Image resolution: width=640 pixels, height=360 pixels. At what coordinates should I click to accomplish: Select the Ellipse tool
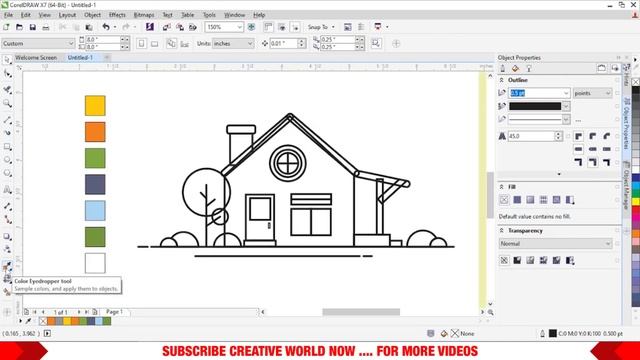[7, 160]
